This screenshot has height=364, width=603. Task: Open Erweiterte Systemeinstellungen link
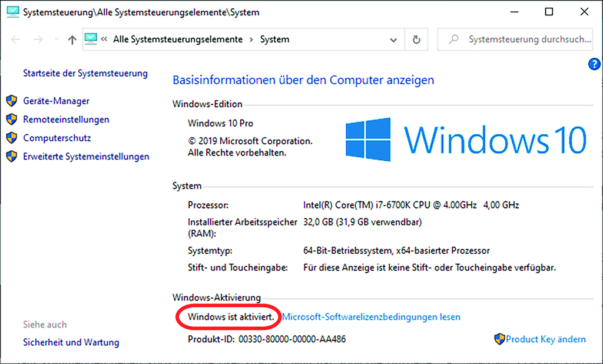click(86, 156)
